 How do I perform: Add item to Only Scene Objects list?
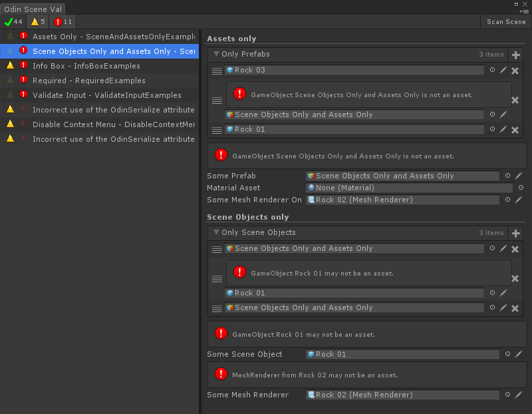[516, 234]
